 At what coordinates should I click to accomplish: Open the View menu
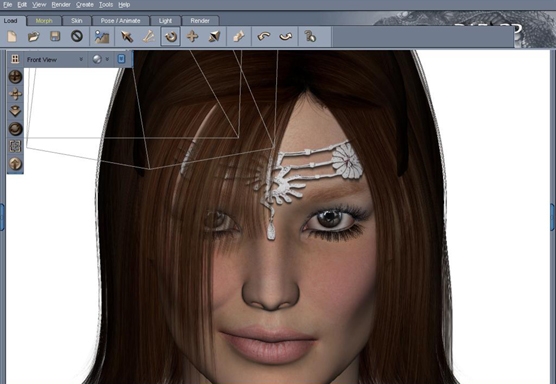39,5
